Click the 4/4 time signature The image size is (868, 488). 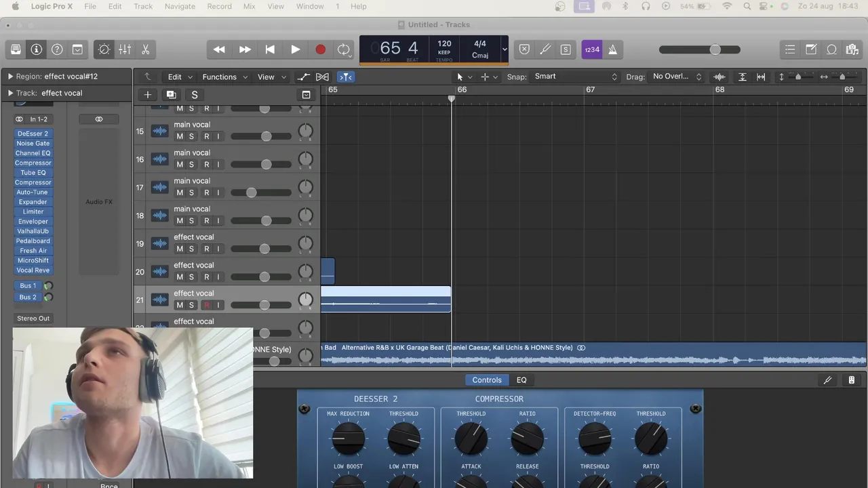pyautogui.click(x=480, y=43)
